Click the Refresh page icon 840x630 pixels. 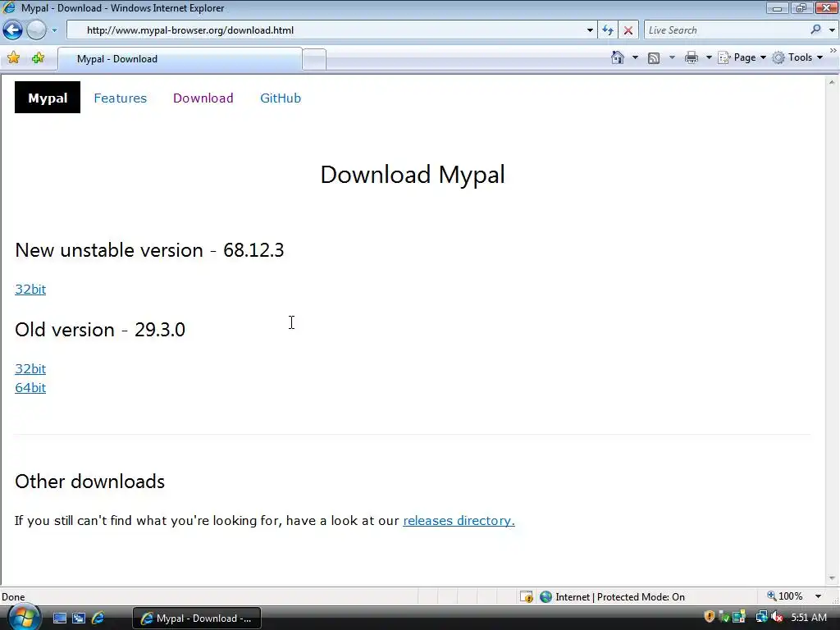pos(608,30)
